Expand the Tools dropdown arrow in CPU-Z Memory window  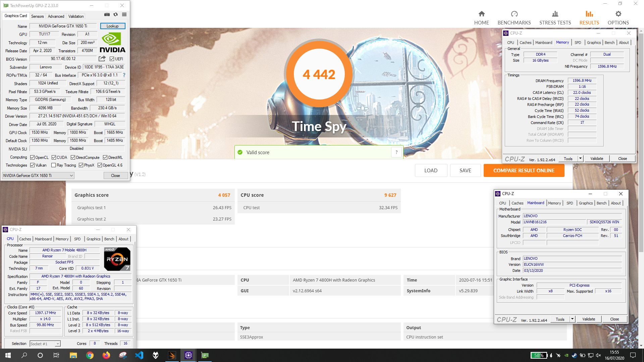[580, 159]
